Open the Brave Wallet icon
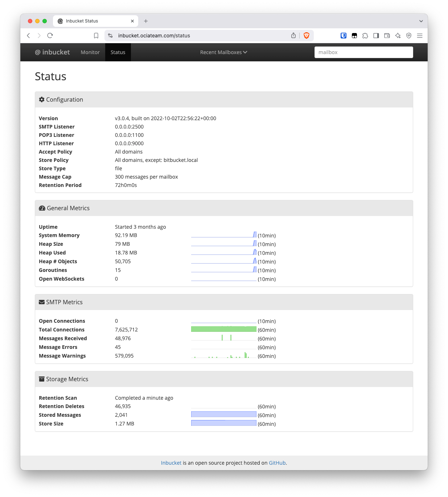 [x=387, y=36]
